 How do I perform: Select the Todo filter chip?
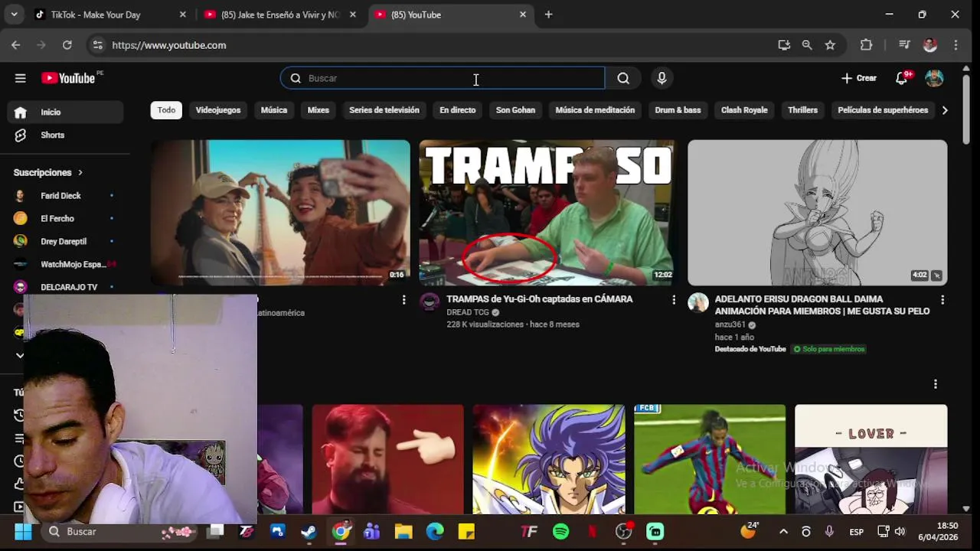[x=166, y=110]
